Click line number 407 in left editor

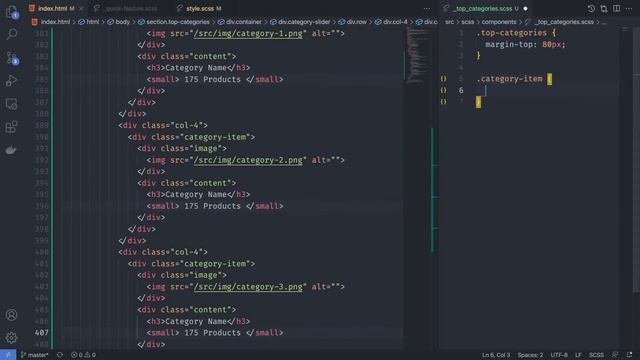point(41,333)
